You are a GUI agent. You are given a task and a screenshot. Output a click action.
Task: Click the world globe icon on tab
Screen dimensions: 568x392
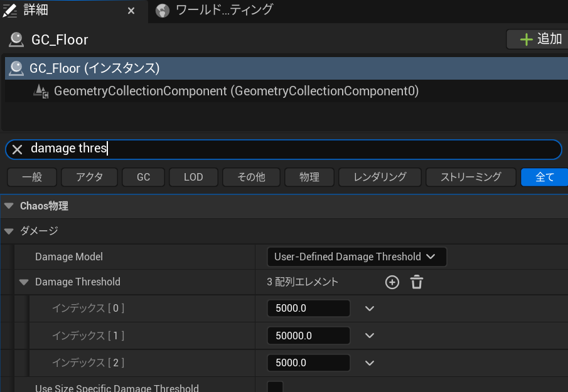point(163,10)
